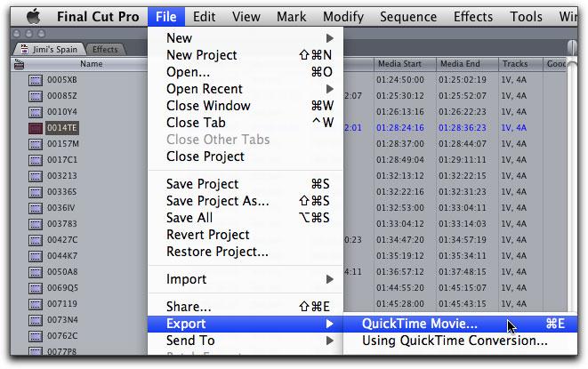Click the highlighted 0014TE clip icon
588x369 pixels.
point(36,128)
